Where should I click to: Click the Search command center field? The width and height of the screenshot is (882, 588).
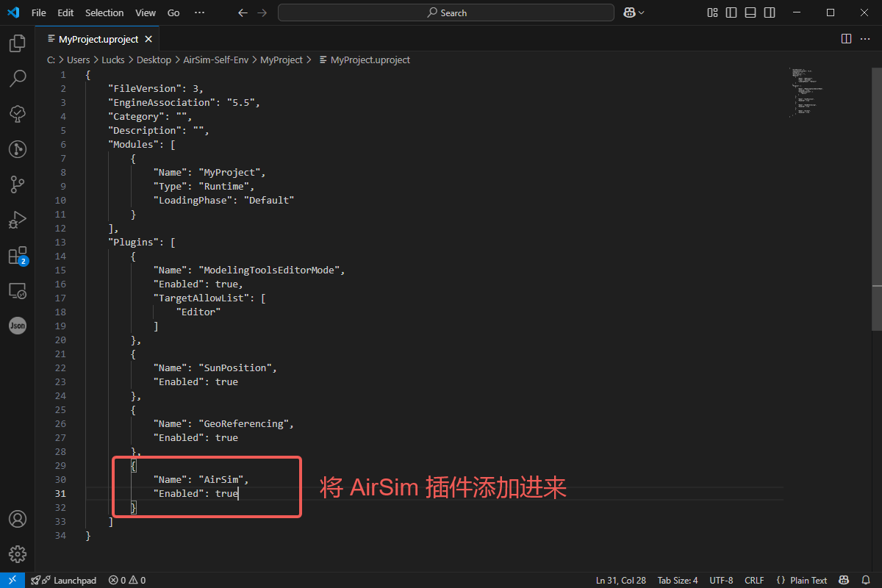click(x=446, y=12)
